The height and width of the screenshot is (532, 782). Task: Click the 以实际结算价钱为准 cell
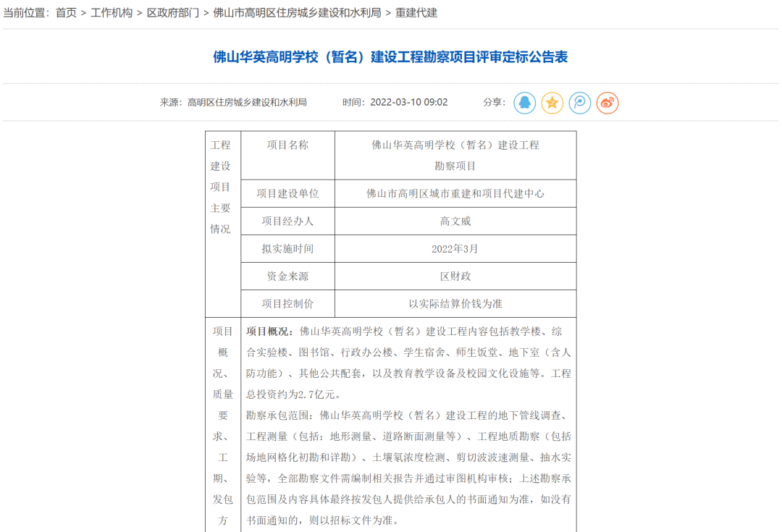455,304
